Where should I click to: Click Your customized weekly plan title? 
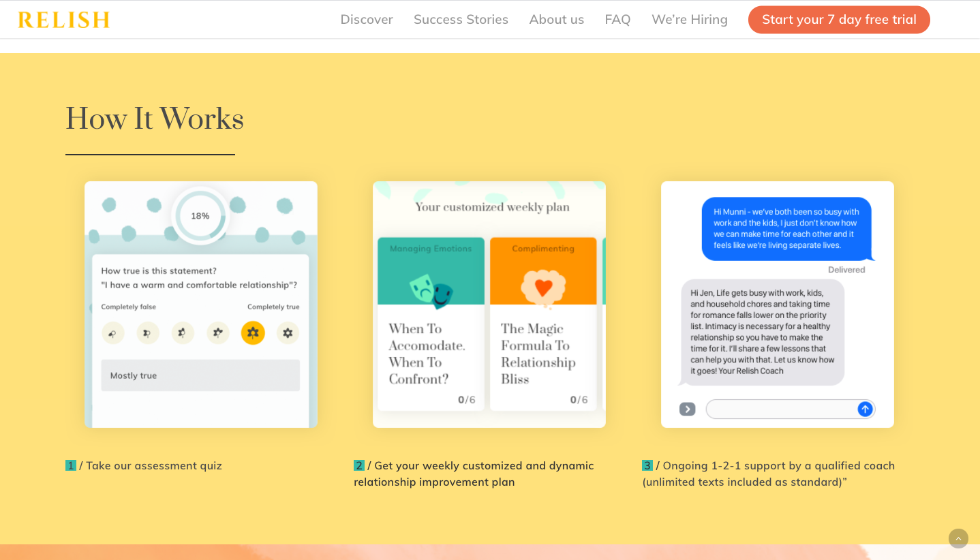(x=492, y=207)
